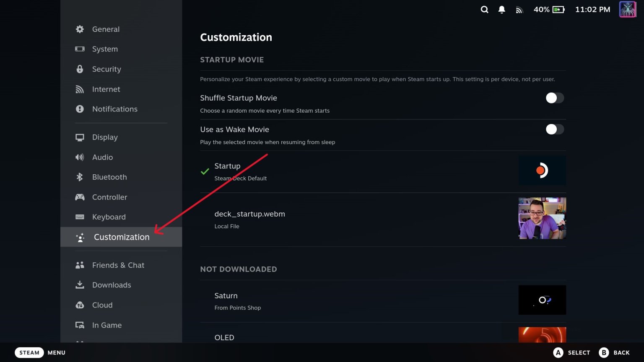Switch to Display settings
Viewport: 644px width, 362px height.
click(121, 137)
